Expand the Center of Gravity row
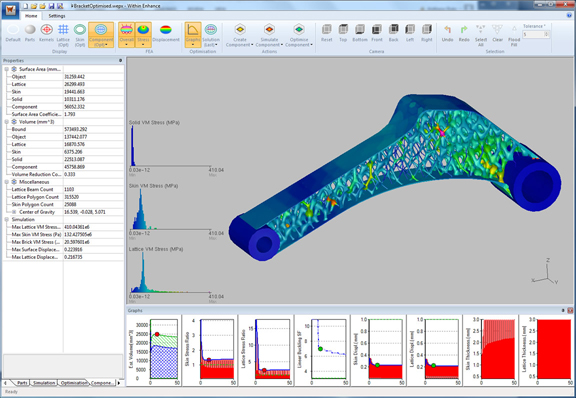Image resolution: width=576 pixels, height=398 pixels. click(x=14, y=212)
